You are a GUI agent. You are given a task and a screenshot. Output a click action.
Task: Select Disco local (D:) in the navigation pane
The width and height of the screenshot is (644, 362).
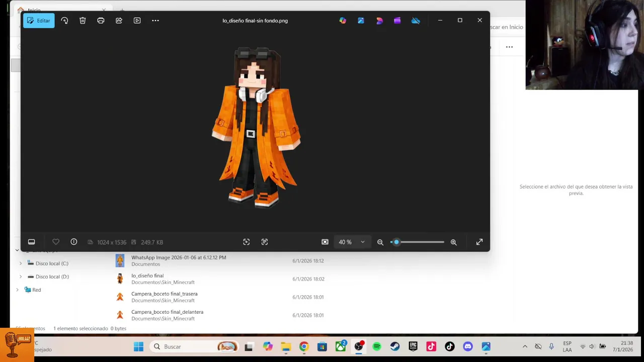[52, 277]
